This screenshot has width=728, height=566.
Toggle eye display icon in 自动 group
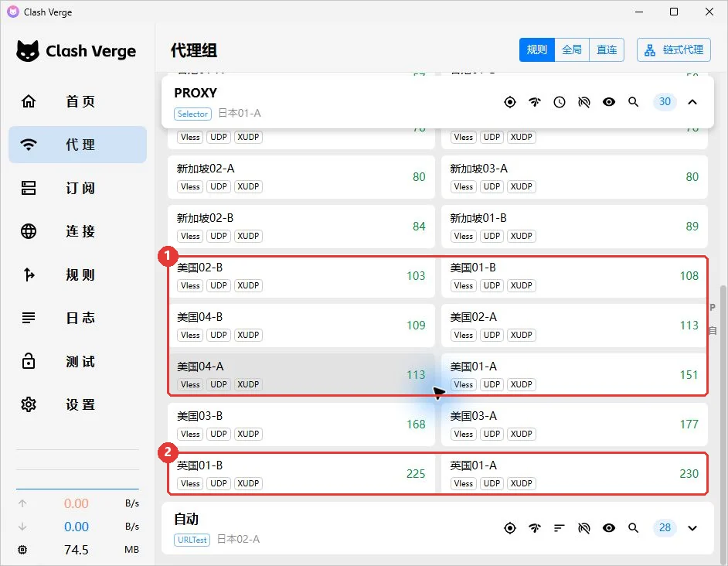click(609, 528)
